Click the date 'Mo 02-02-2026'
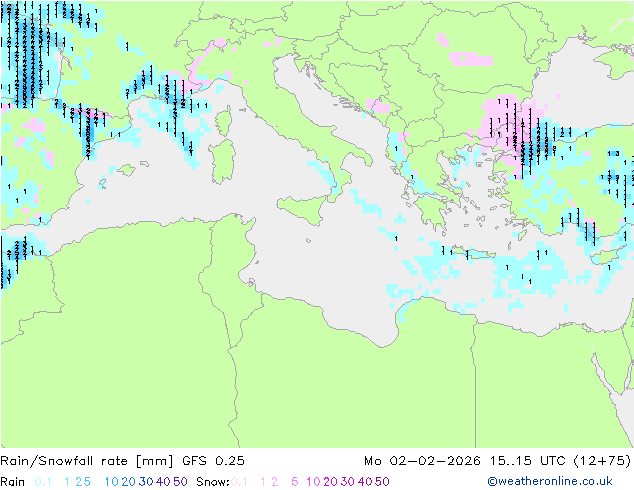 tap(423, 461)
